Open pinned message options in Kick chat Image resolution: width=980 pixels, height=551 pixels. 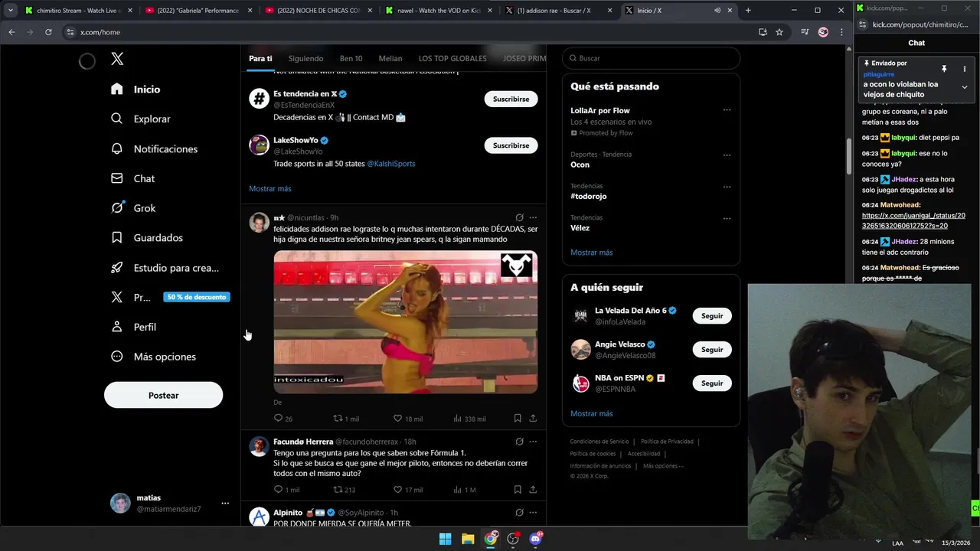[x=964, y=68]
